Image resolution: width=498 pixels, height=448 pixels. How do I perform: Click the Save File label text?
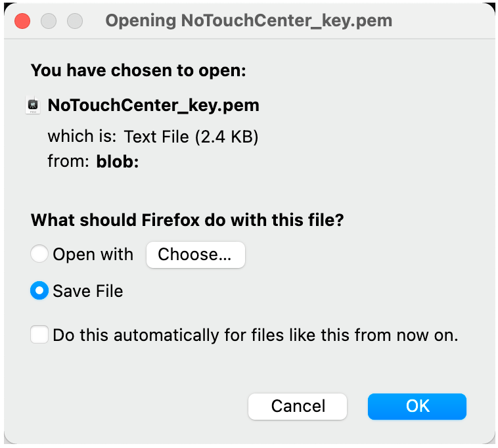click(88, 291)
